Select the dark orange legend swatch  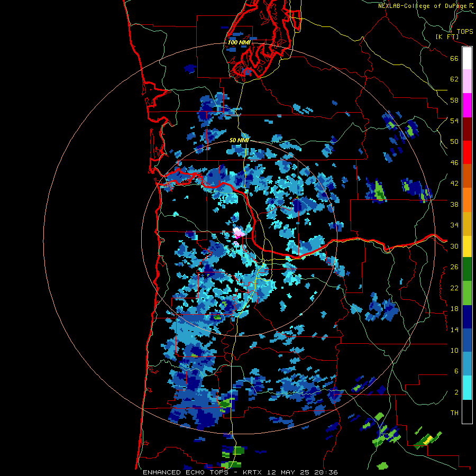coord(467,176)
